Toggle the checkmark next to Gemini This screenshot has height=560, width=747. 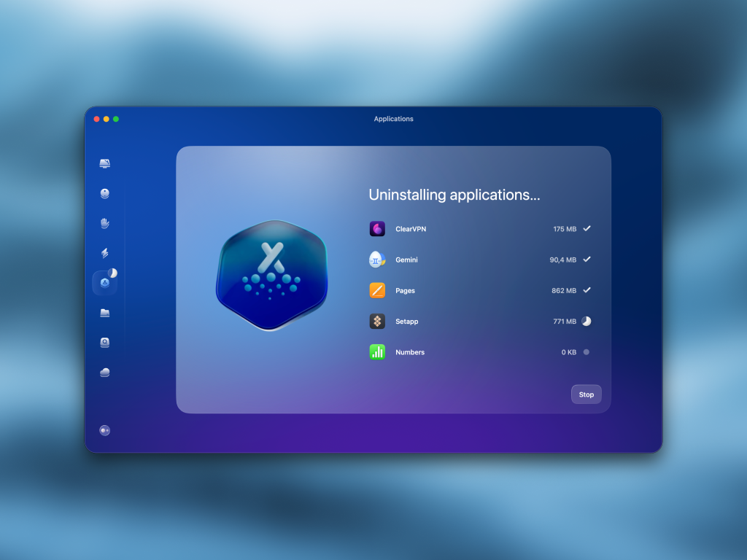[586, 260]
